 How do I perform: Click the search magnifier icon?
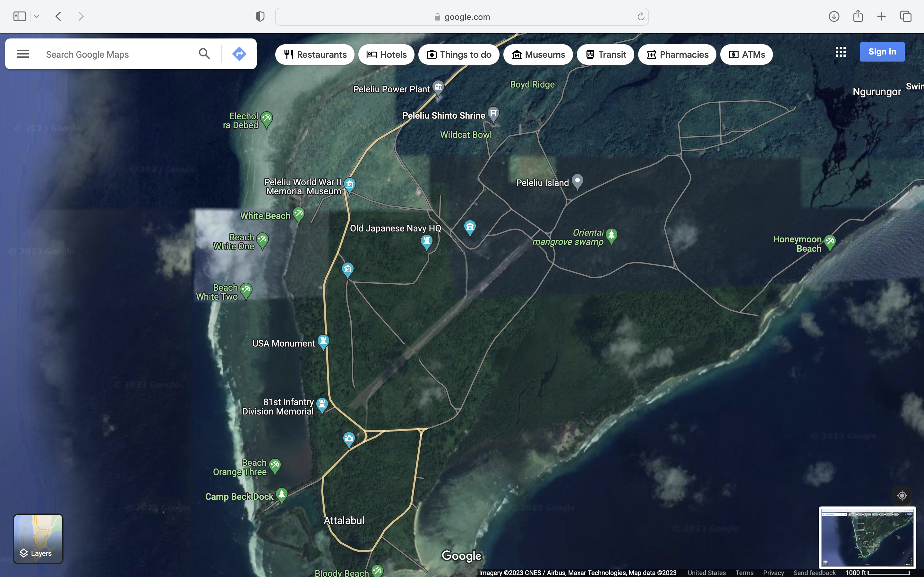[204, 54]
